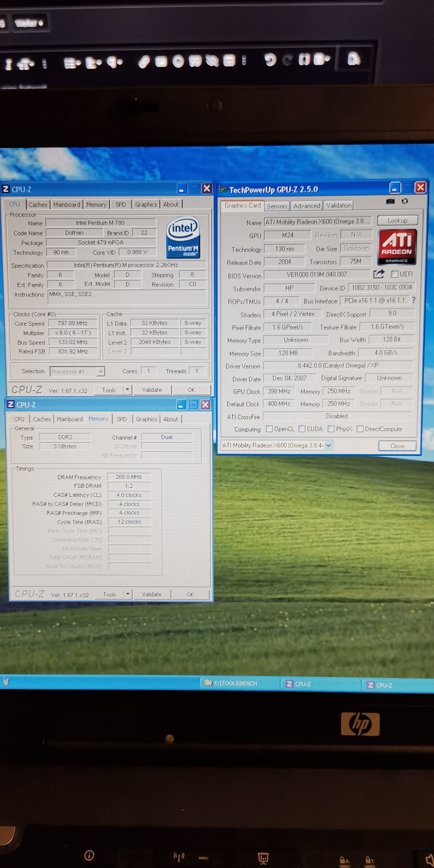Switch to the Sensors tab in GPU-Z

[x=277, y=206]
